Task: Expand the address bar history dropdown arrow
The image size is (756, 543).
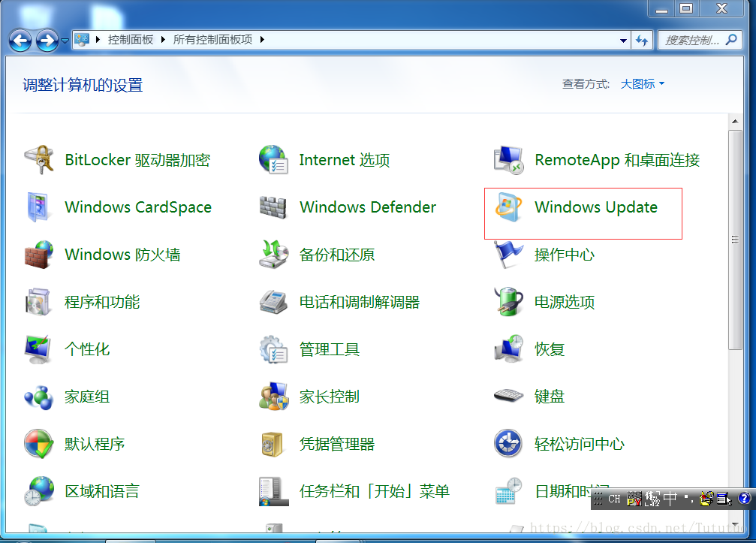Action: click(x=623, y=41)
